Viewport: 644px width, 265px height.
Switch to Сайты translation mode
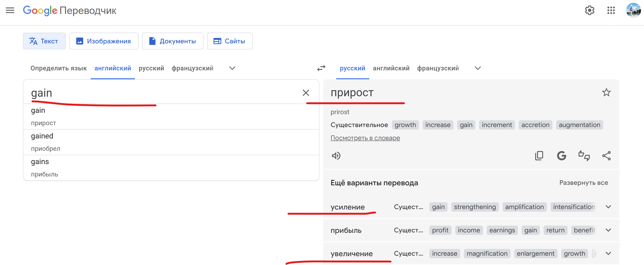230,41
